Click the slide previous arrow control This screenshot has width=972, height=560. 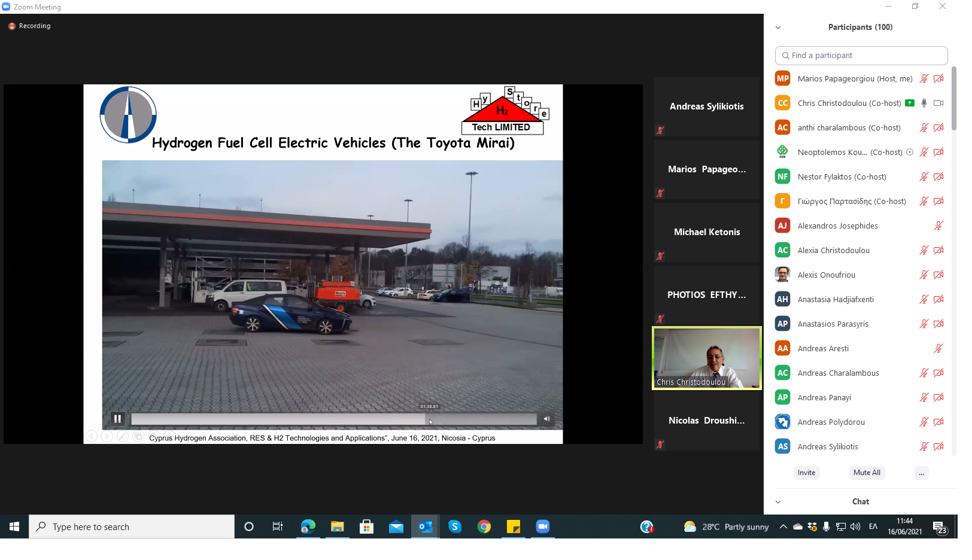91,437
